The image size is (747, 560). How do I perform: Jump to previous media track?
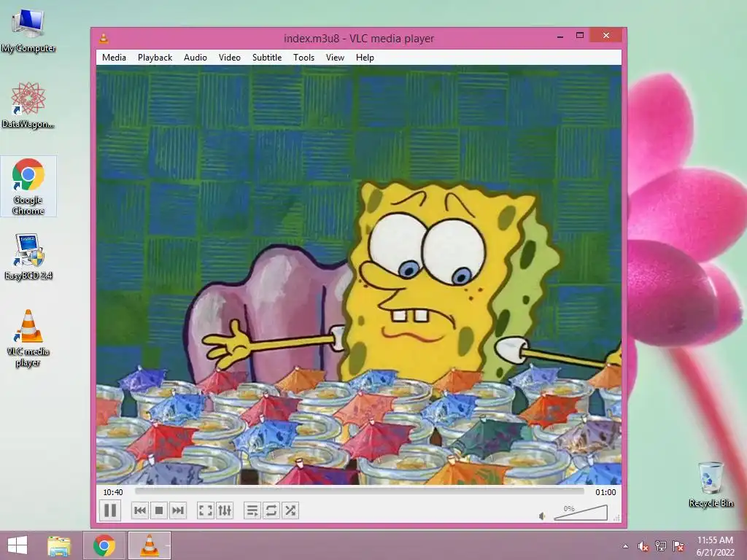(140, 510)
